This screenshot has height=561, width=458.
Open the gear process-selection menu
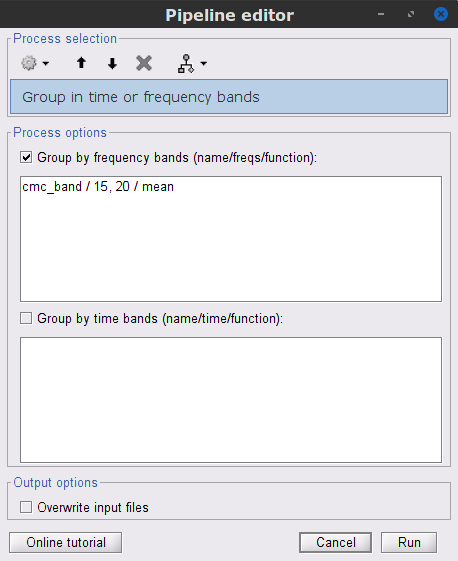pyautogui.click(x=29, y=63)
